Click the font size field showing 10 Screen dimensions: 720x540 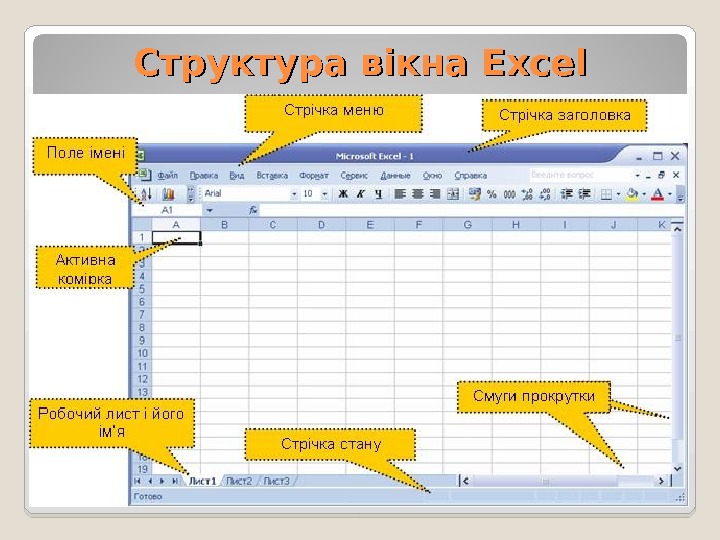pyautogui.click(x=310, y=194)
